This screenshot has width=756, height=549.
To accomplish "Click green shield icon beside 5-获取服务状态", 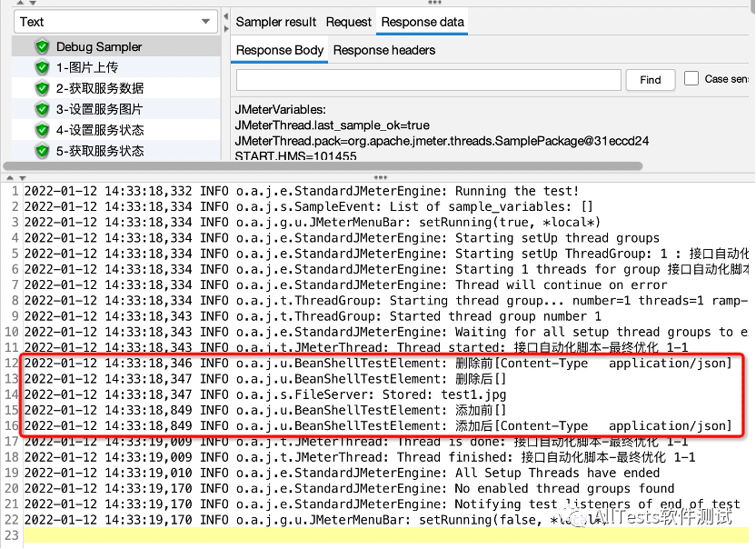I will click(43, 151).
